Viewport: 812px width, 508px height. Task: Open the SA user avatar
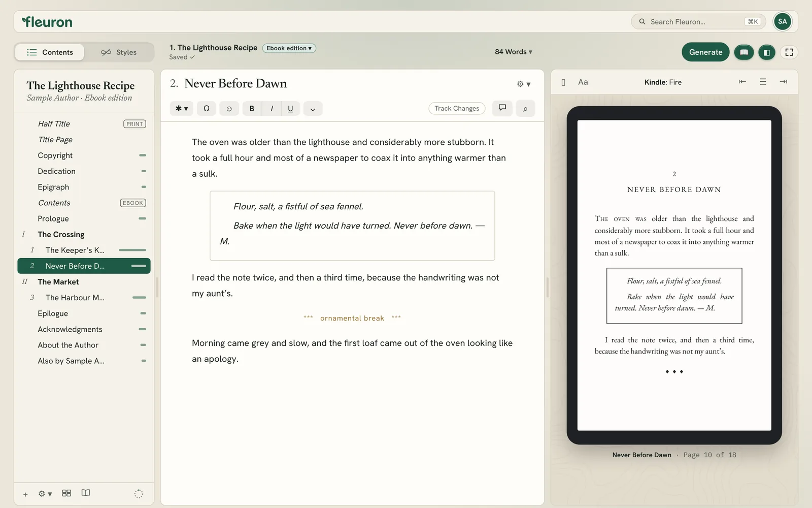[x=782, y=21]
